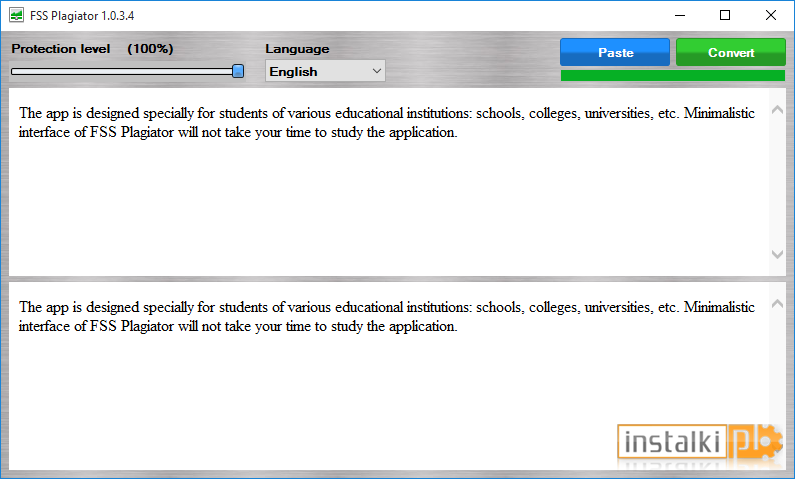Minimize the FSS Plagiator window

(x=680, y=15)
